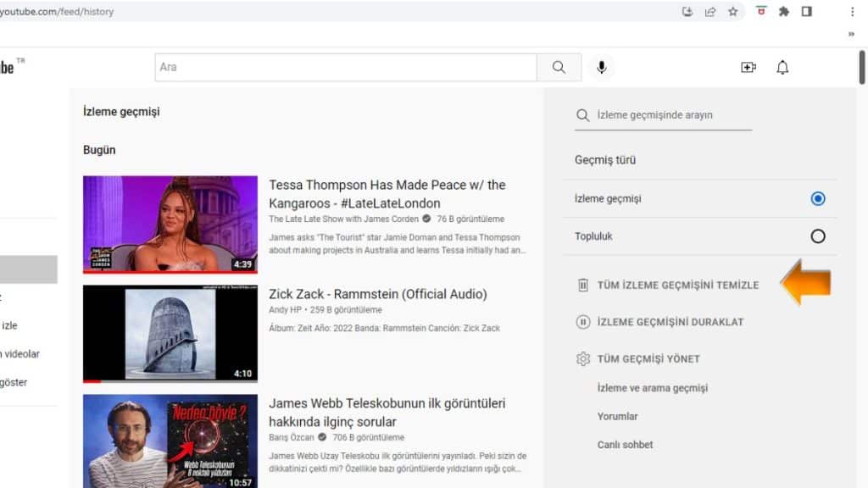Click the highlighted sidebar menu item

(x=28, y=269)
